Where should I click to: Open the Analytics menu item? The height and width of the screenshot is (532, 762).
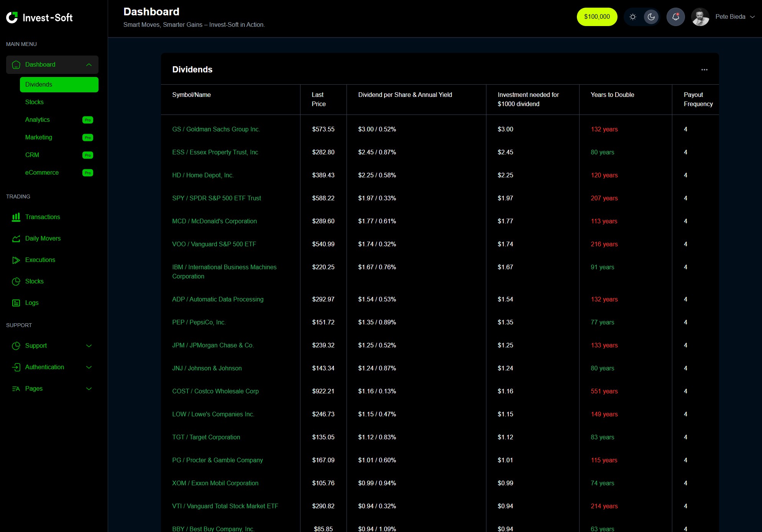[38, 120]
